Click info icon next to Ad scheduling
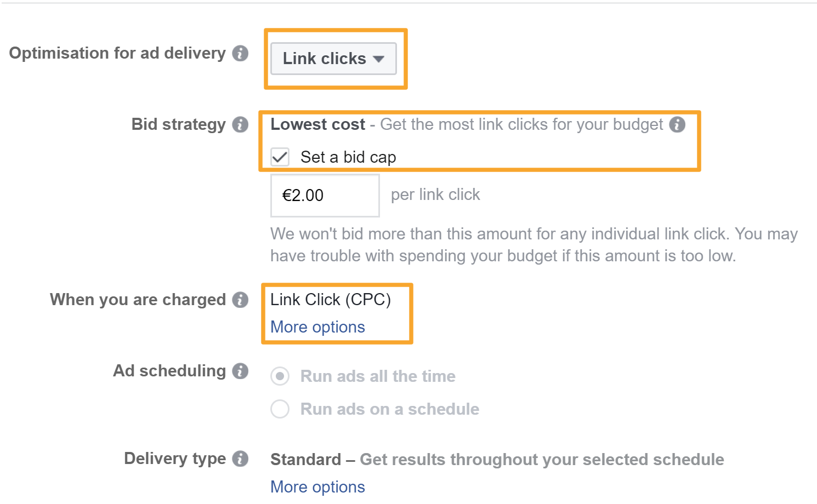817x504 pixels. point(240,371)
